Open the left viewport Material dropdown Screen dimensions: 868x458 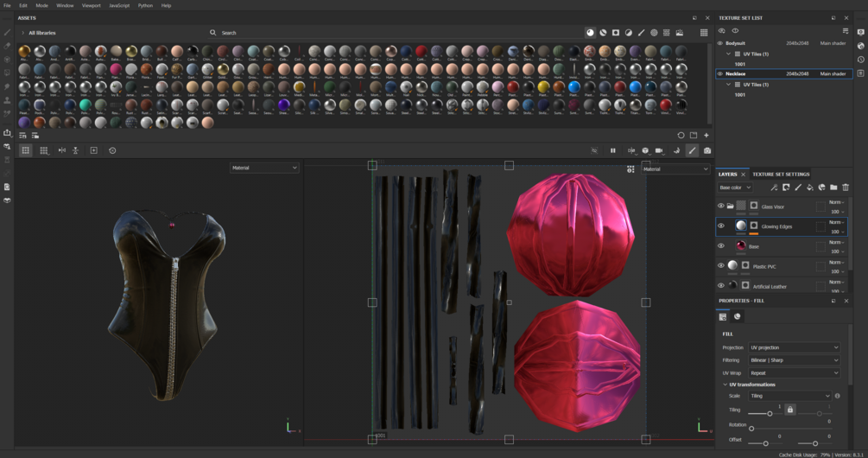point(264,168)
